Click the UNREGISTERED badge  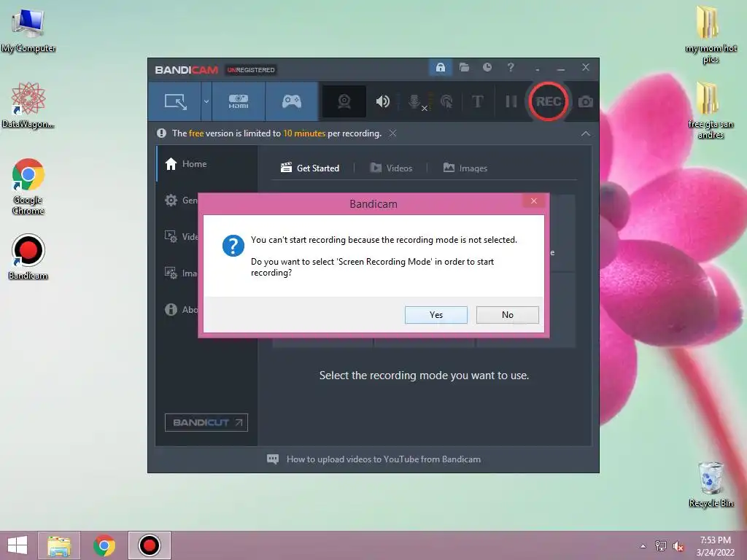click(251, 70)
